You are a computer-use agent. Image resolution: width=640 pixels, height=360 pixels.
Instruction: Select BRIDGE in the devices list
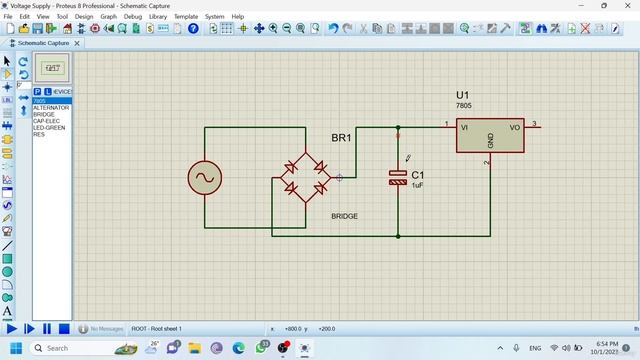(x=52, y=114)
